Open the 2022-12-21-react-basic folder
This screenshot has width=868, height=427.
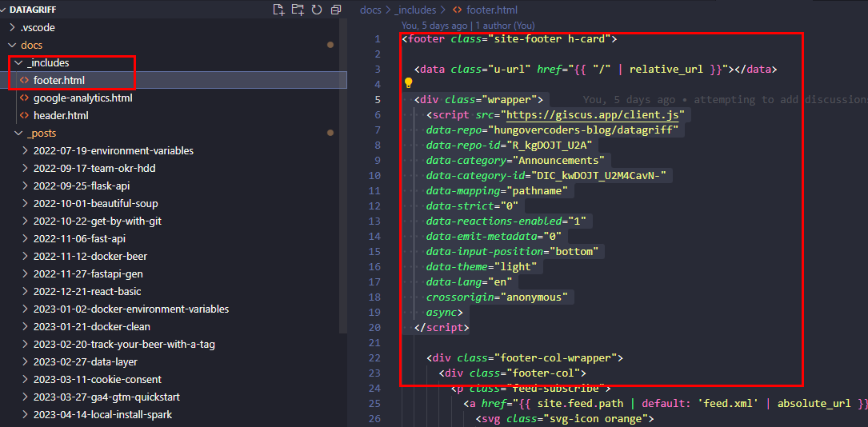(x=87, y=292)
